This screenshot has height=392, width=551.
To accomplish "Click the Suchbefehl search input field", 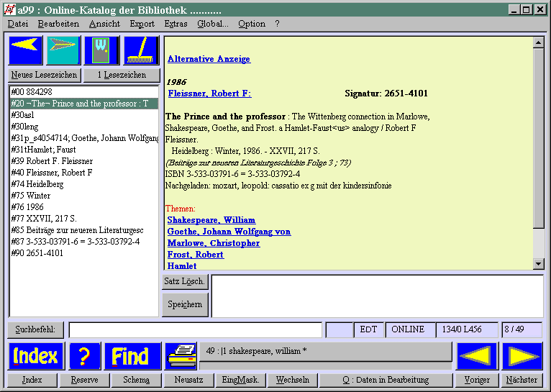I will tap(196, 330).
